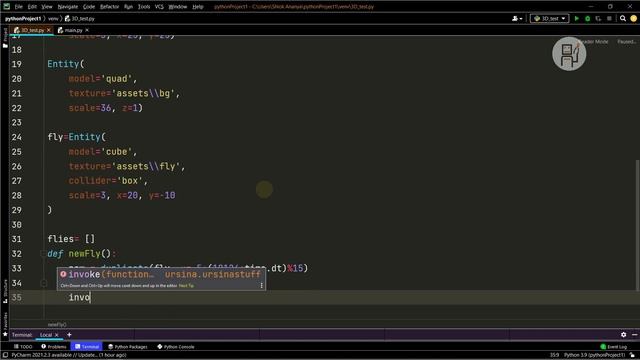640x360 pixels.
Task: Open the Problems tool window
Action: coord(53,347)
